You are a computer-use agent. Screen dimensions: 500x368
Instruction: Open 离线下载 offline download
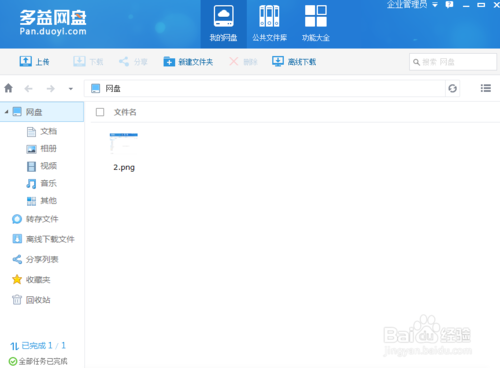tap(294, 62)
